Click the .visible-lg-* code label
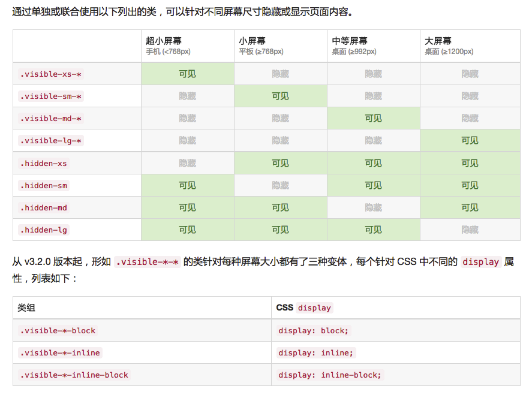This screenshot has width=532, height=395. [51, 140]
